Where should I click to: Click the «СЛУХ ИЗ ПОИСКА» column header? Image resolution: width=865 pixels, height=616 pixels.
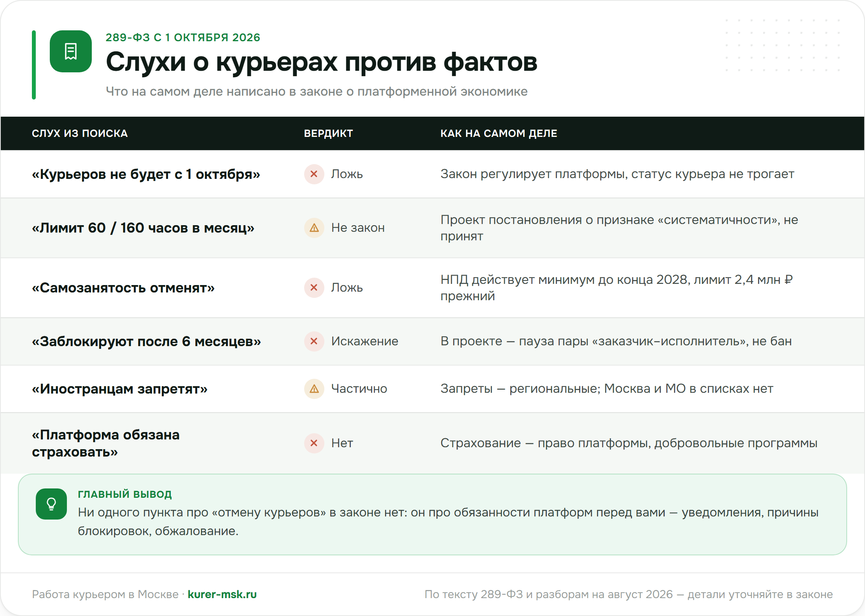pos(80,133)
